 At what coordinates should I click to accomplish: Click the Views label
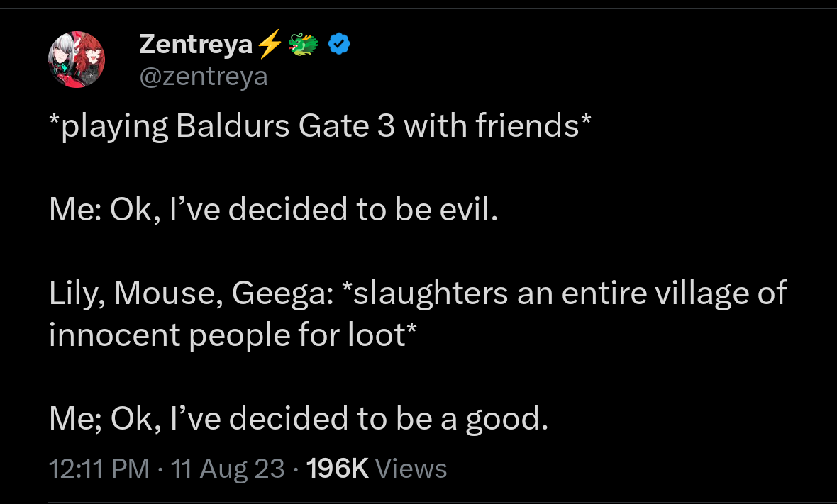click(411, 469)
